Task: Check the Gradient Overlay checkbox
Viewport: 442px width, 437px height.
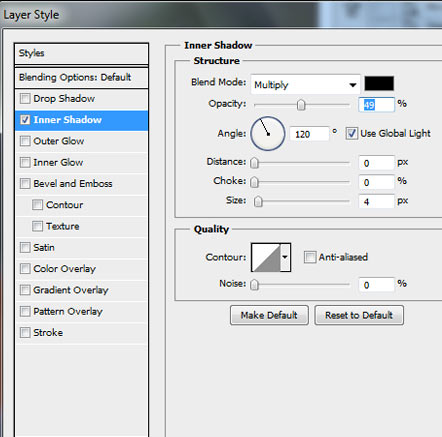Action: tap(25, 290)
